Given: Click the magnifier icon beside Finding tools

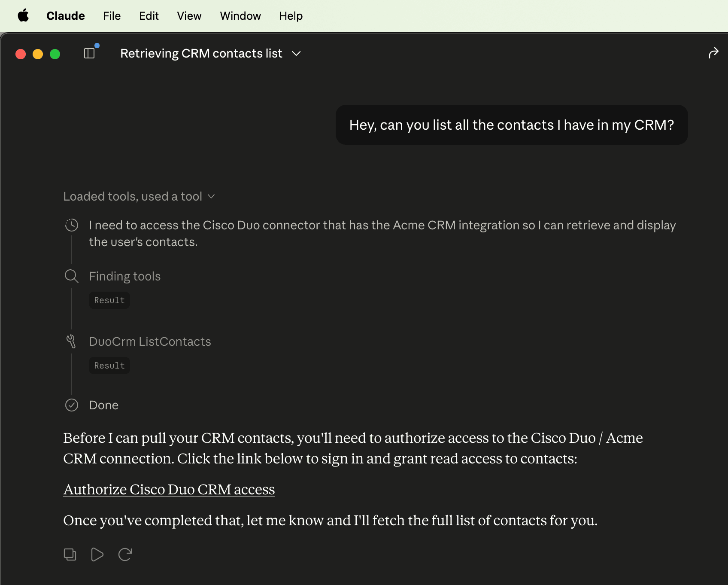Looking at the screenshot, I should 72,276.
